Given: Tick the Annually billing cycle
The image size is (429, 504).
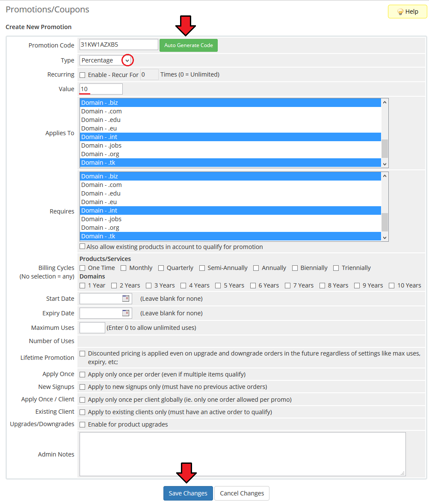Looking at the screenshot, I should tap(256, 268).
